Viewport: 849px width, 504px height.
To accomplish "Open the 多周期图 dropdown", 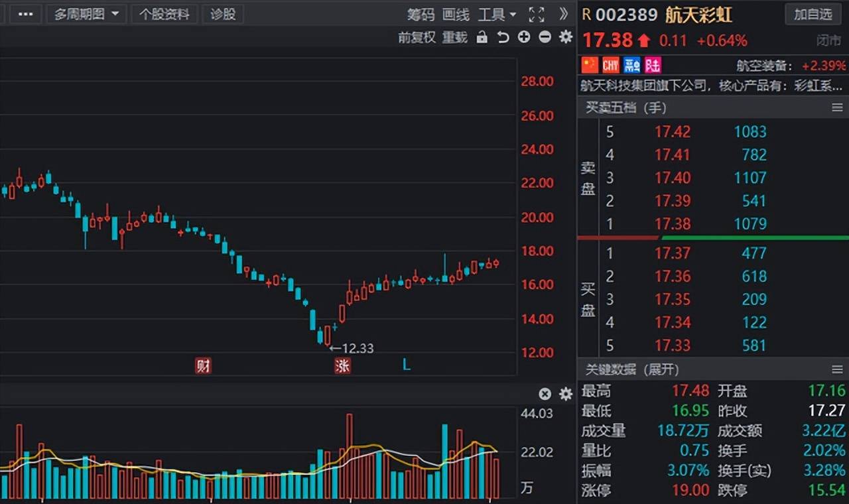I will [86, 15].
